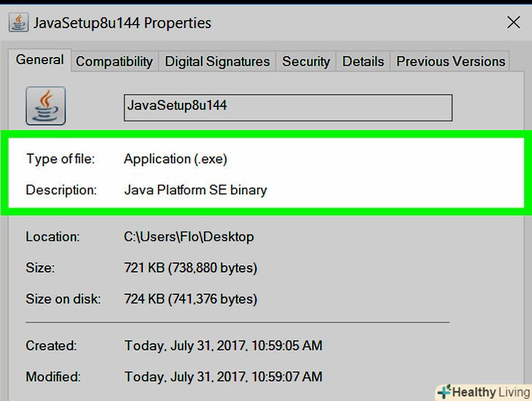The width and height of the screenshot is (532, 401).
Task: Click the Modified date and time value
Action: pos(223,377)
